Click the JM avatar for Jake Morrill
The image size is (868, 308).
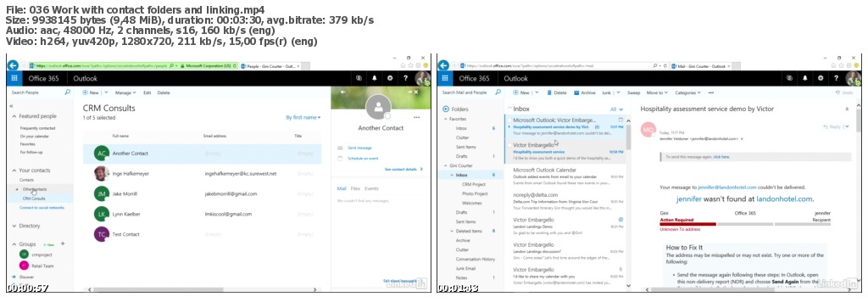coord(101,194)
